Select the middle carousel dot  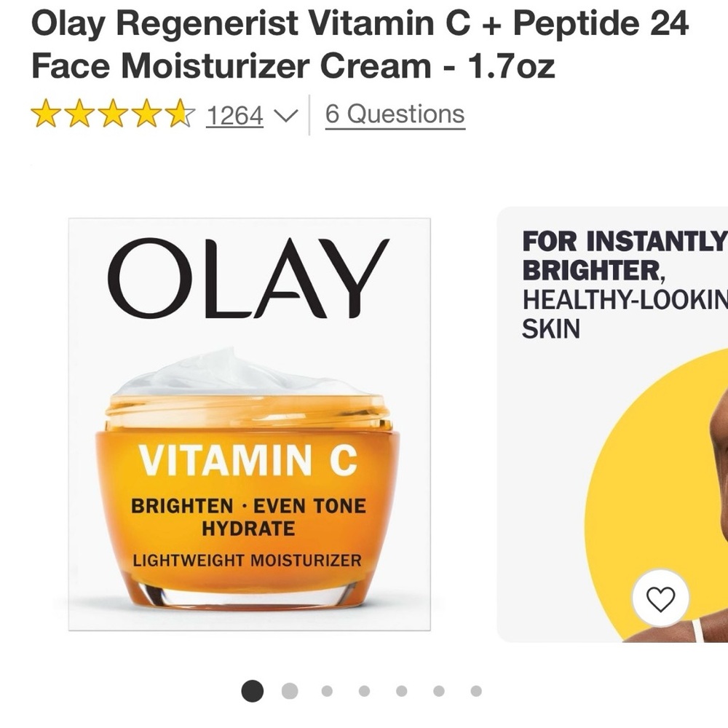(x=363, y=689)
